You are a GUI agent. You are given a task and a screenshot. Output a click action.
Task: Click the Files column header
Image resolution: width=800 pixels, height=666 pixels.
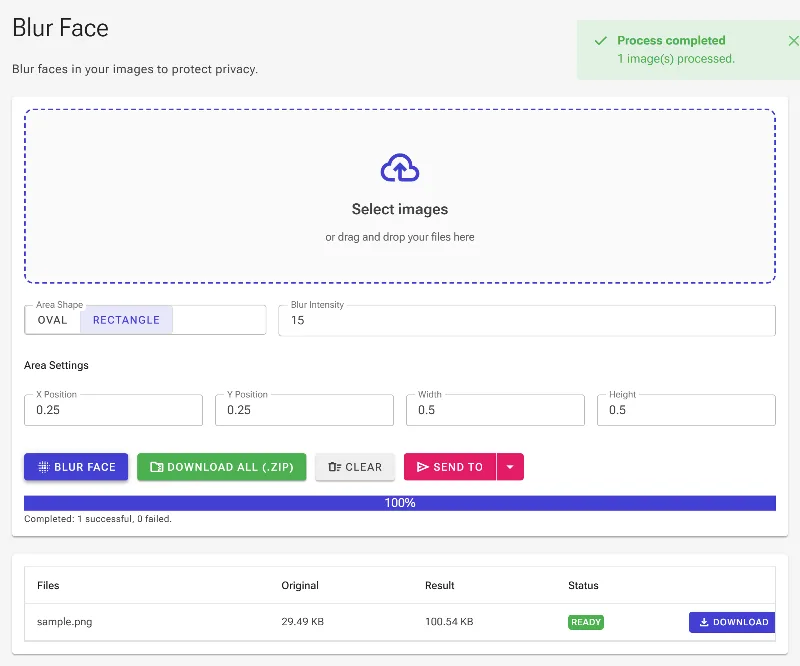click(x=48, y=585)
